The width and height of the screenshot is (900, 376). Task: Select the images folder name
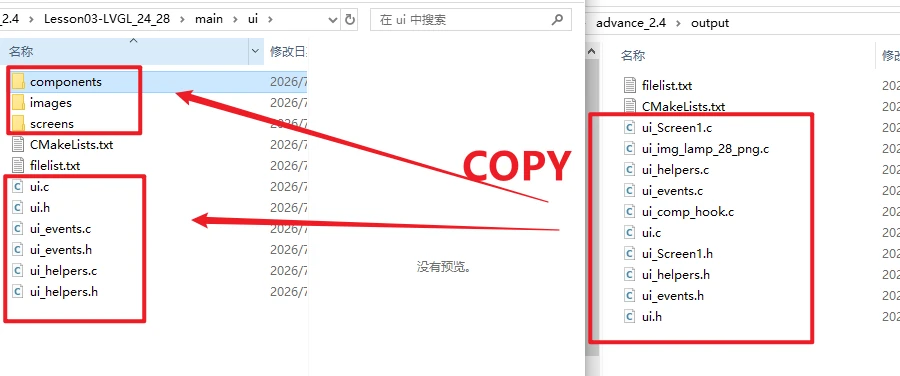click(51, 103)
